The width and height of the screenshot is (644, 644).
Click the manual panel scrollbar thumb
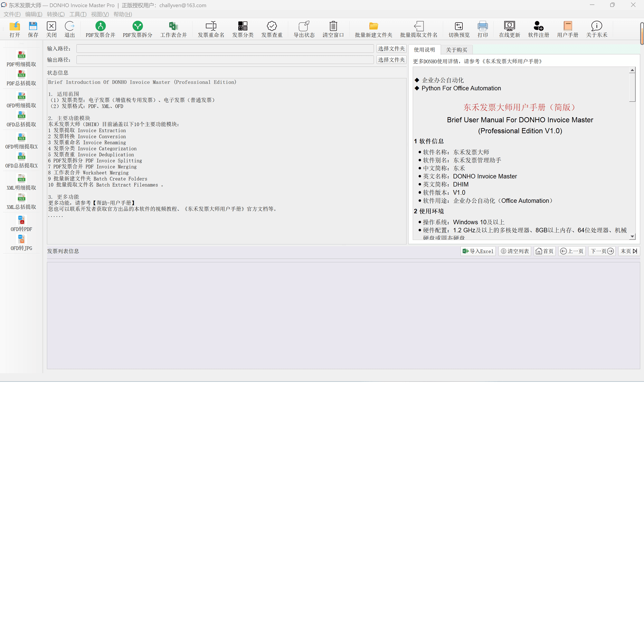point(632,87)
